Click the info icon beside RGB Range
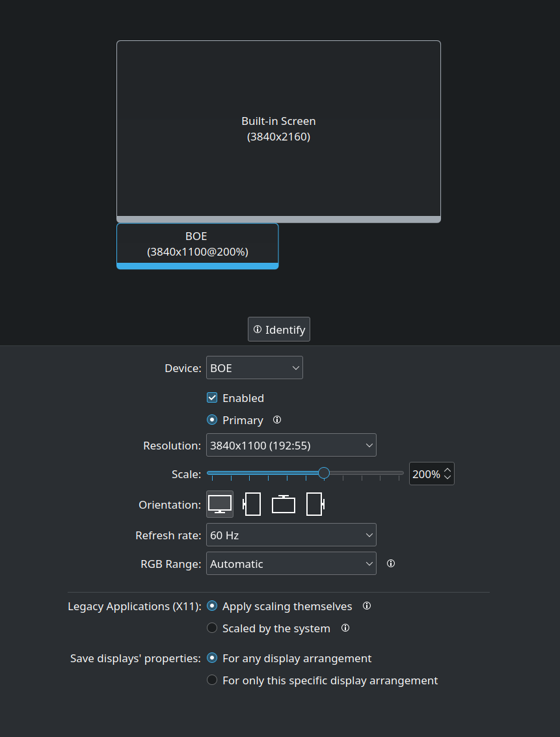Screen dimensions: 560x737 pyautogui.click(x=391, y=564)
